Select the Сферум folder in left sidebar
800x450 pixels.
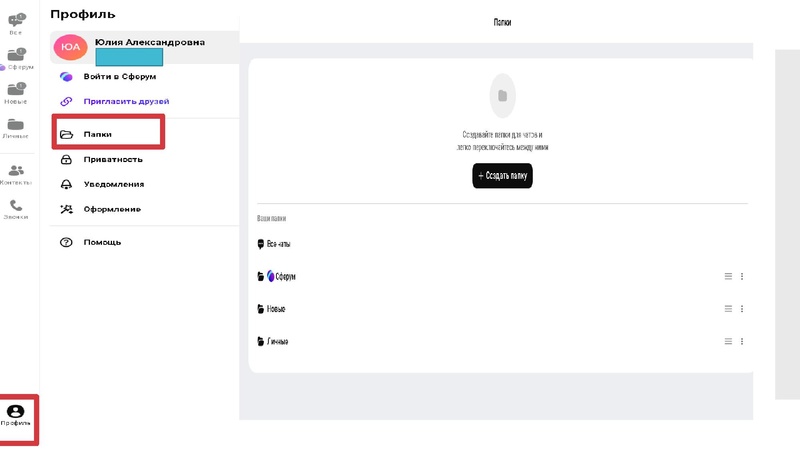coord(16,57)
